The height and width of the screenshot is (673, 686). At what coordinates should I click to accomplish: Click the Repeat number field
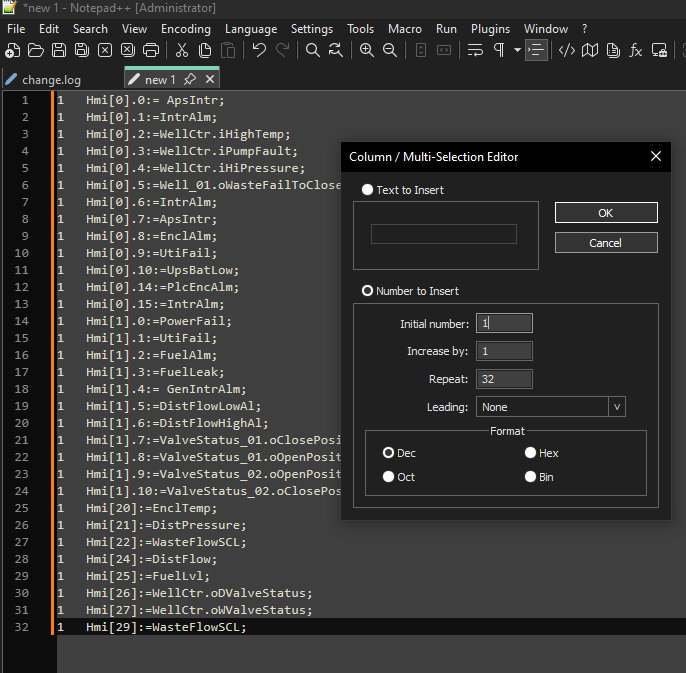(504, 379)
